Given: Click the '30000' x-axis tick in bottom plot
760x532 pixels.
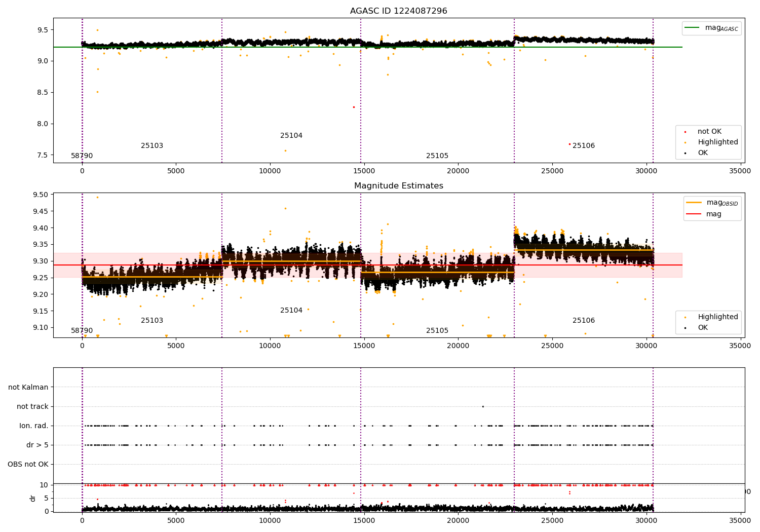Looking at the screenshot, I should (x=646, y=520).
